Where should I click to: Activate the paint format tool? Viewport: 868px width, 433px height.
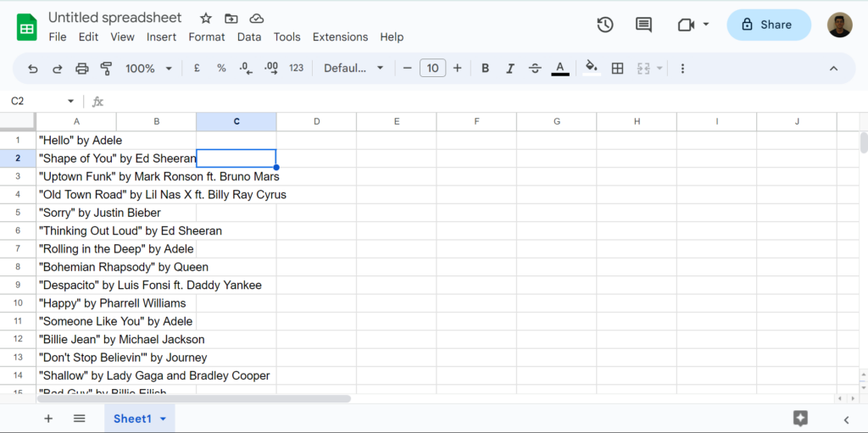pos(106,69)
